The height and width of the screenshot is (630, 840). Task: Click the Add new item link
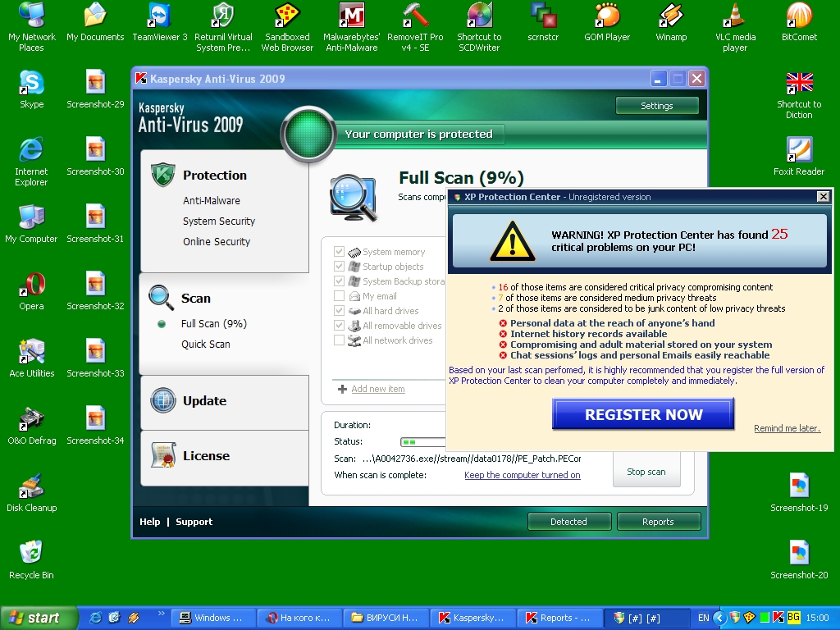pyautogui.click(x=377, y=389)
